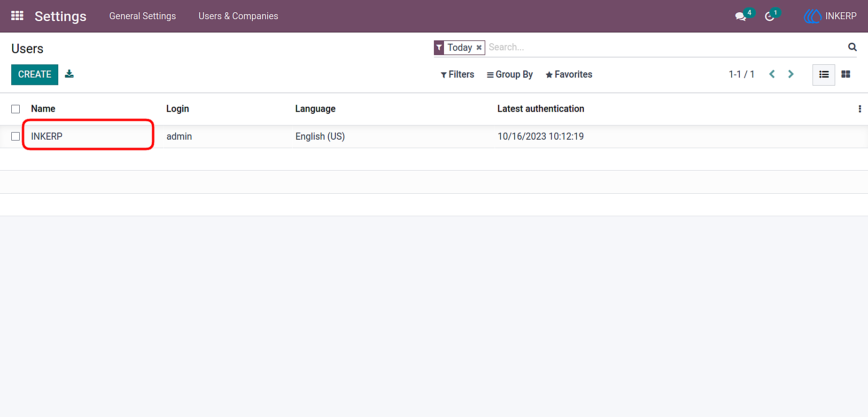Click the filter funnel icon in Today tag
Image resolution: width=868 pixels, height=417 pixels.
tap(439, 47)
